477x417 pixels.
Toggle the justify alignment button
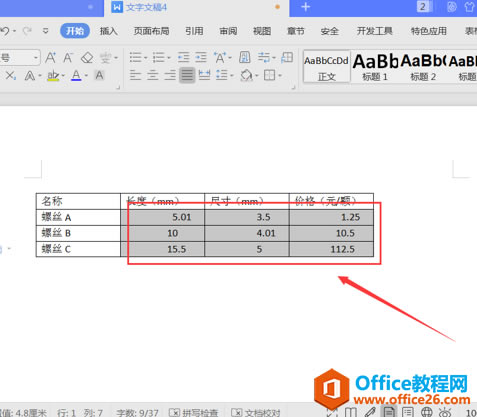[x=187, y=75]
